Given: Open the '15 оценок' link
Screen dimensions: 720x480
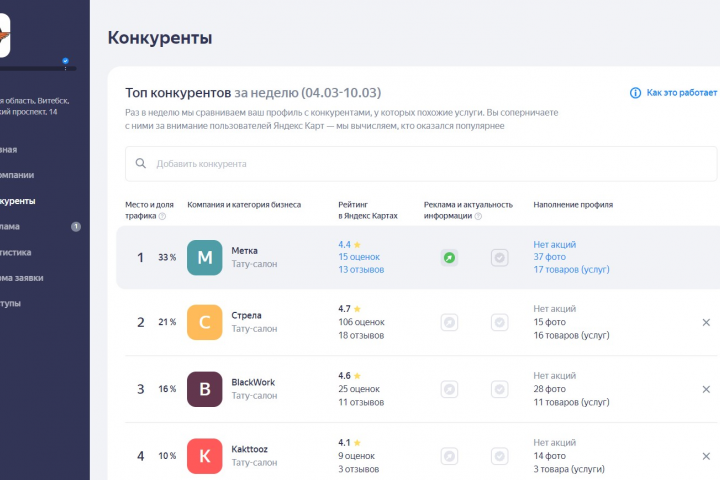Looking at the screenshot, I should [x=359, y=257].
